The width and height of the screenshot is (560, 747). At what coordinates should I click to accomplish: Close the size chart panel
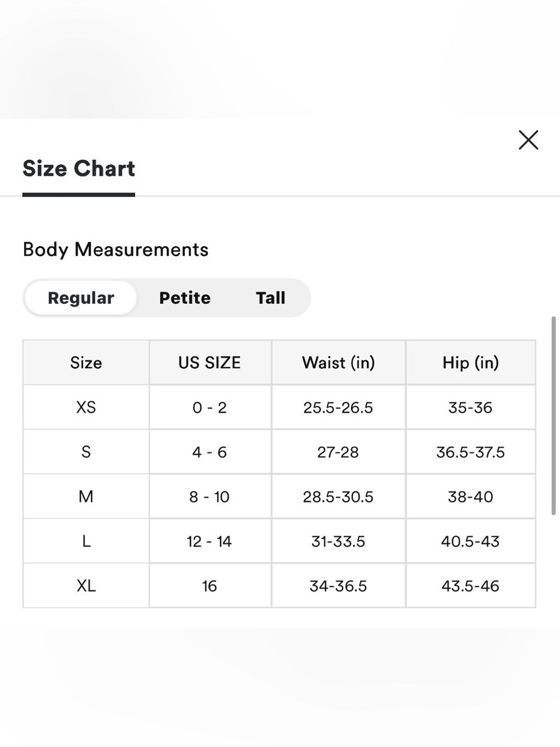coord(528,140)
